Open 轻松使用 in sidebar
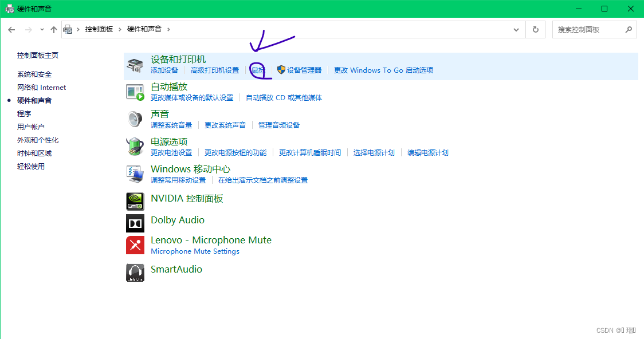Screen dimensions: 644x339 (31, 166)
